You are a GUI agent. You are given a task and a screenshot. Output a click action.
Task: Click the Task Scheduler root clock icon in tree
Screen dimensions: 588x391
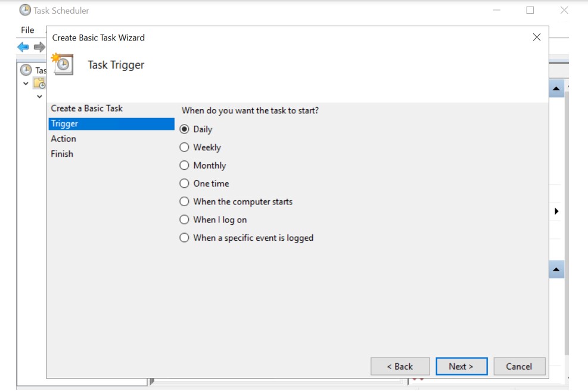pos(26,70)
